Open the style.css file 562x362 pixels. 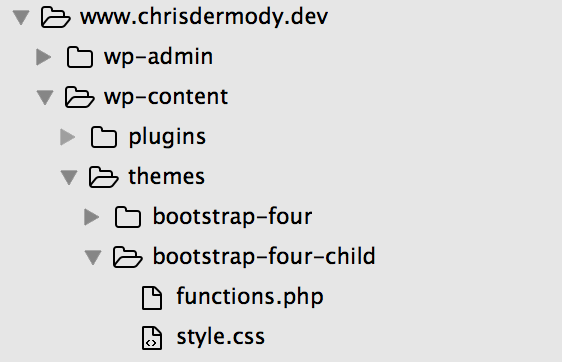click(x=221, y=337)
